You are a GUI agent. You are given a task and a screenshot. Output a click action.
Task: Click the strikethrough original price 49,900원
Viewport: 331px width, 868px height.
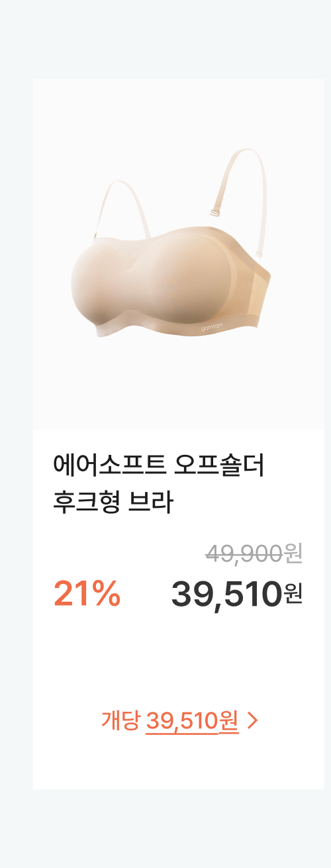(x=254, y=553)
